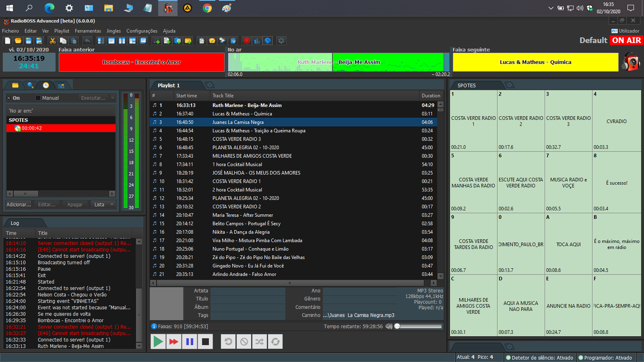644x362 pixels.
Task: Expand the Executar dropdown arrow
Action: (x=113, y=98)
